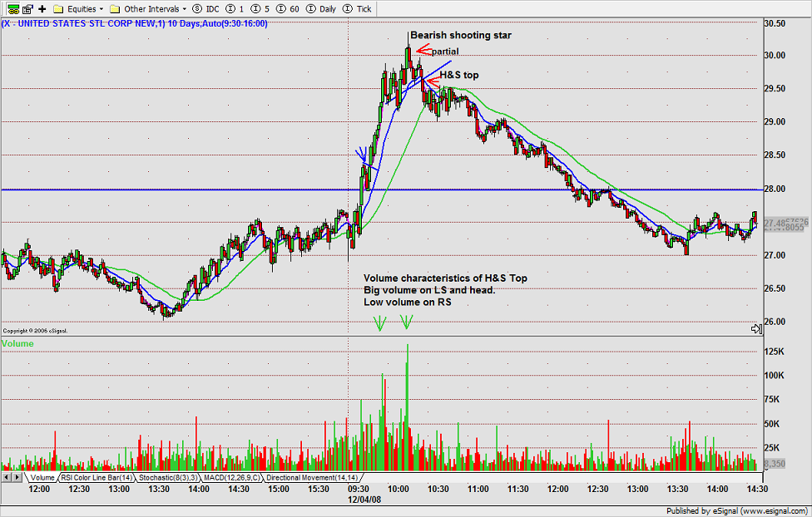
Task: Click the 75K volume axis label
Action: pyautogui.click(x=772, y=399)
